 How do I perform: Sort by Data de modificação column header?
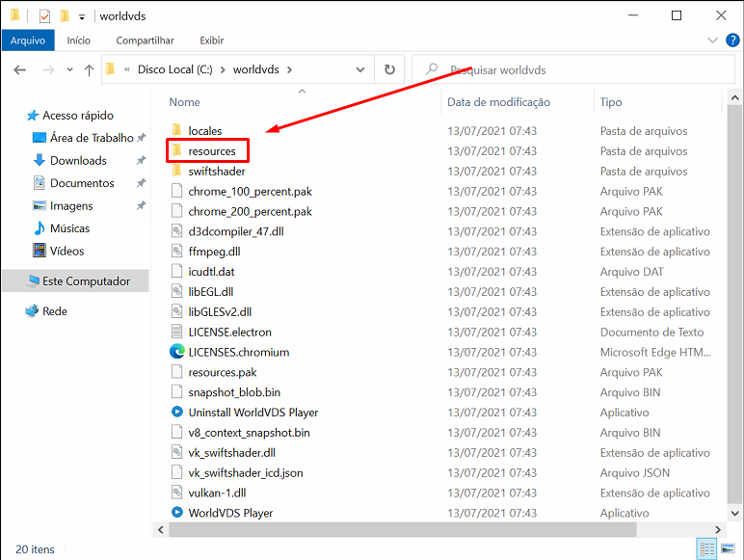click(x=498, y=102)
